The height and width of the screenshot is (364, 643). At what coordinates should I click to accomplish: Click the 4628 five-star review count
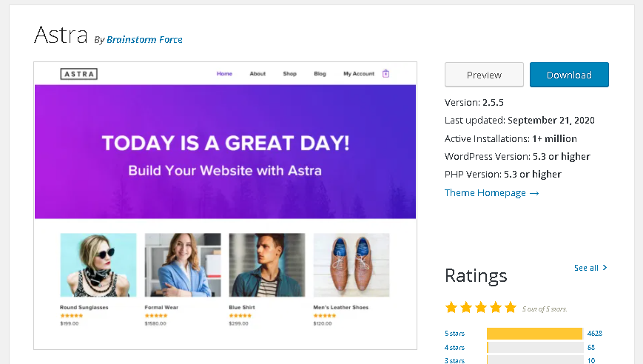(595, 333)
